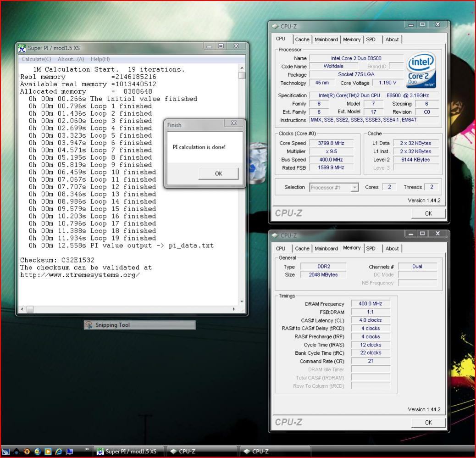Screen dimensions: 476x458
Task: Switch to SPD tab in upper CPU-Z window
Action: pyautogui.click(x=371, y=39)
